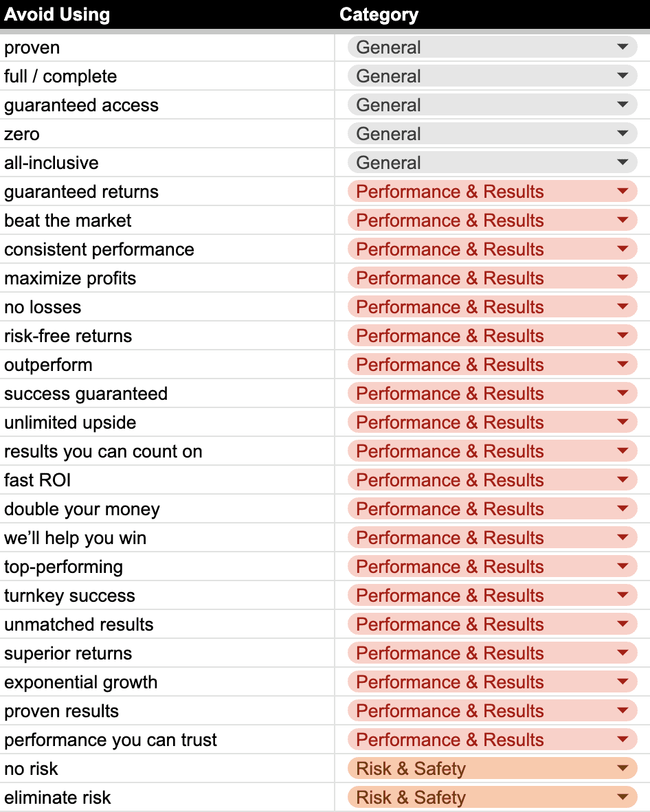
Task: Expand dropdown arrow in 'outperform' row
Action: click(x=623, y=365)
